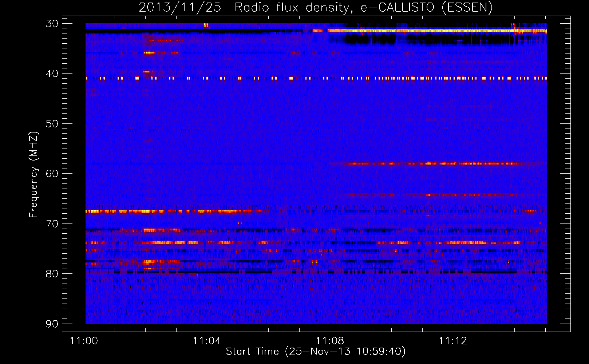
Task: Click the red band near 74 MHz
Action: pos(316,243)
